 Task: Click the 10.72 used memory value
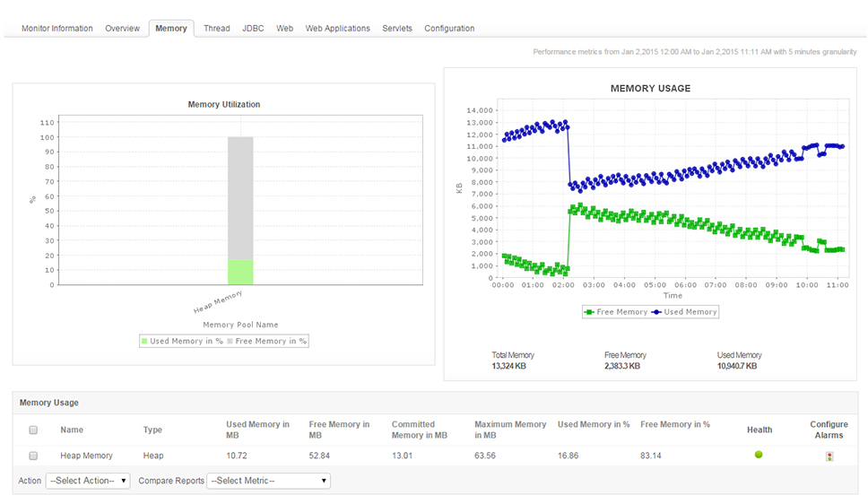[237, 456]
